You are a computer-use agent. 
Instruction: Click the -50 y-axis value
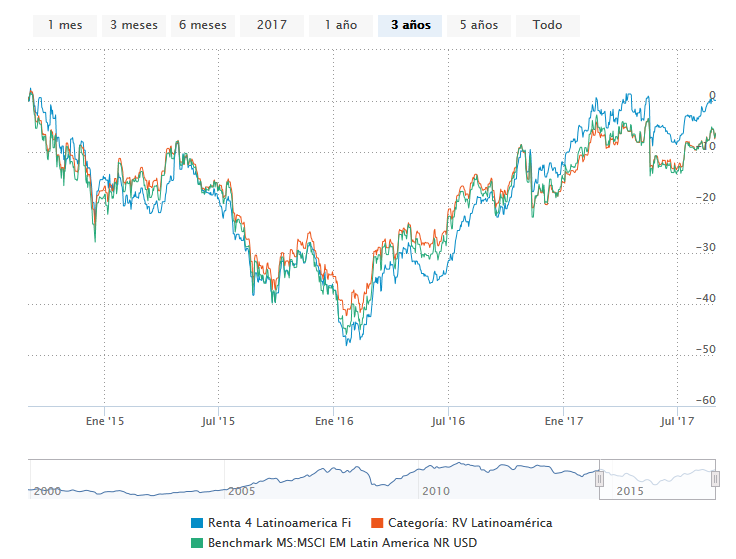pyautogui.click(x=705, y=350)
